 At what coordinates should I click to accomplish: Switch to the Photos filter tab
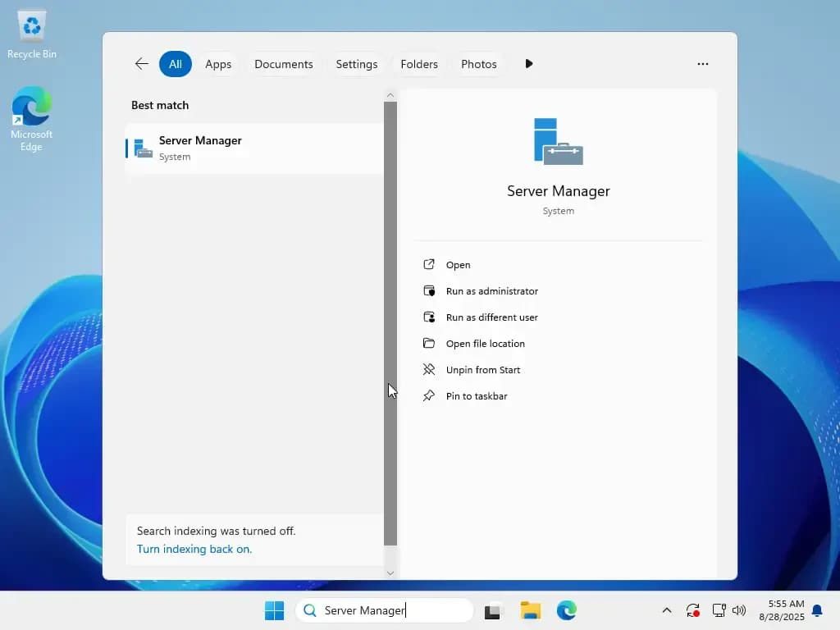478,64
